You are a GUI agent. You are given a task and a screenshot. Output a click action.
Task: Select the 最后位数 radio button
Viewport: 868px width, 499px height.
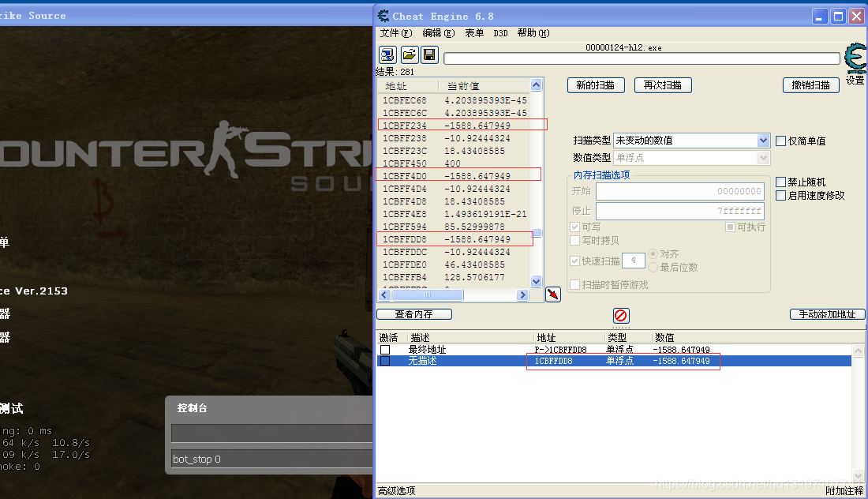[x=653, y=268]
